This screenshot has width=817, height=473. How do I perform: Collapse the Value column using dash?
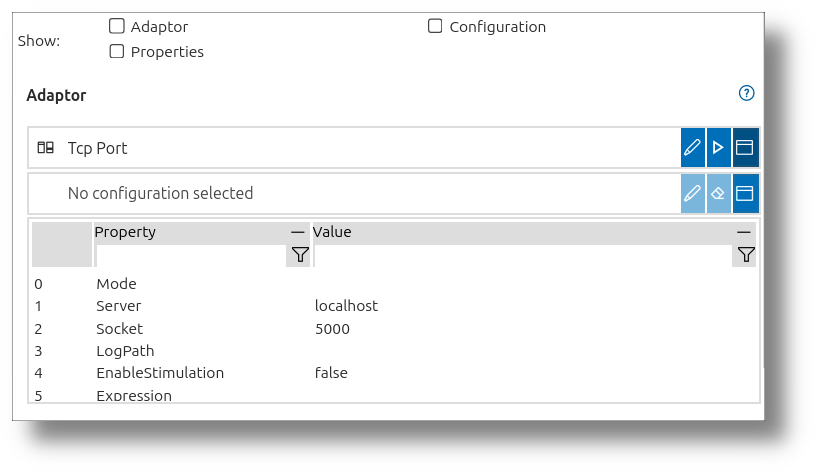click(x=744, y=232)
